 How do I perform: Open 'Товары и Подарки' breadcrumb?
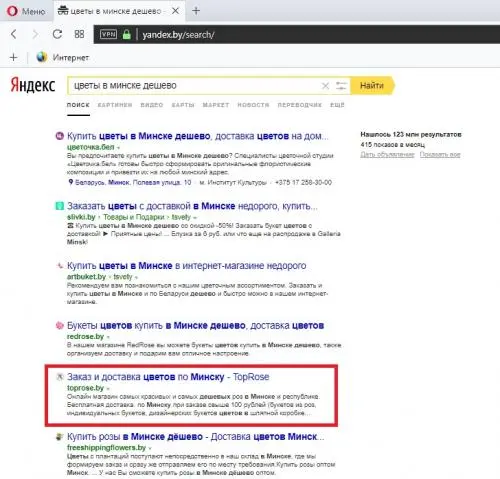point(134,217)
